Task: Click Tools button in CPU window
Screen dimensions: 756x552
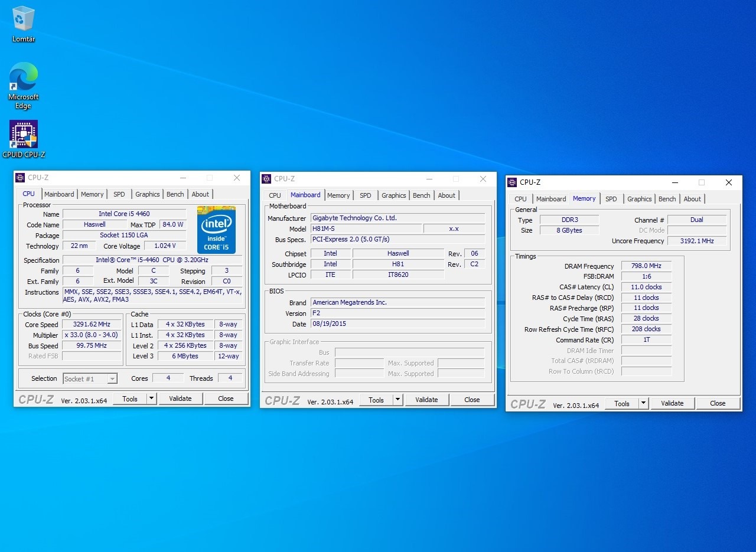Action: pos(130,399)
